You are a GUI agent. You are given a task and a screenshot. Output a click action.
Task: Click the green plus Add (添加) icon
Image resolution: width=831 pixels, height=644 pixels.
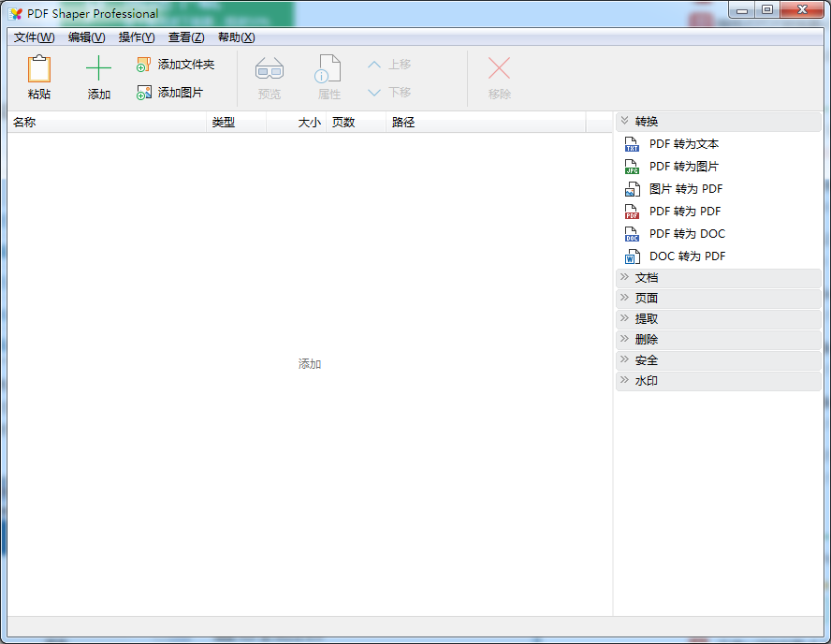tap(98, 68)
